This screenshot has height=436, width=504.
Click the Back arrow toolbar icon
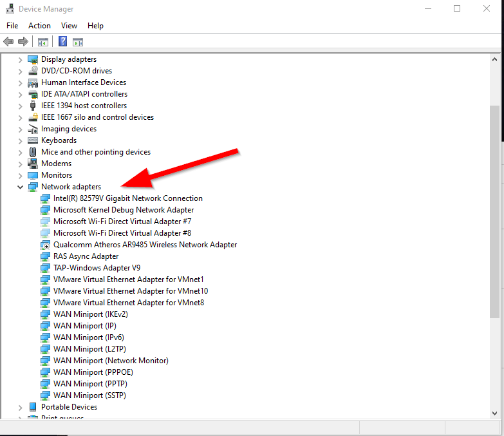[8, 41]
